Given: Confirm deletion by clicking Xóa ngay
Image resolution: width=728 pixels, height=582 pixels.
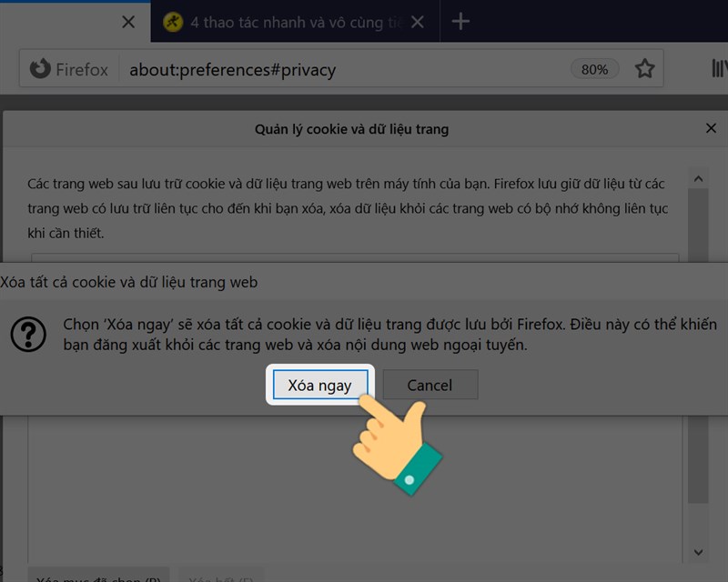Looking at the screenshot, I should point(319,385).
